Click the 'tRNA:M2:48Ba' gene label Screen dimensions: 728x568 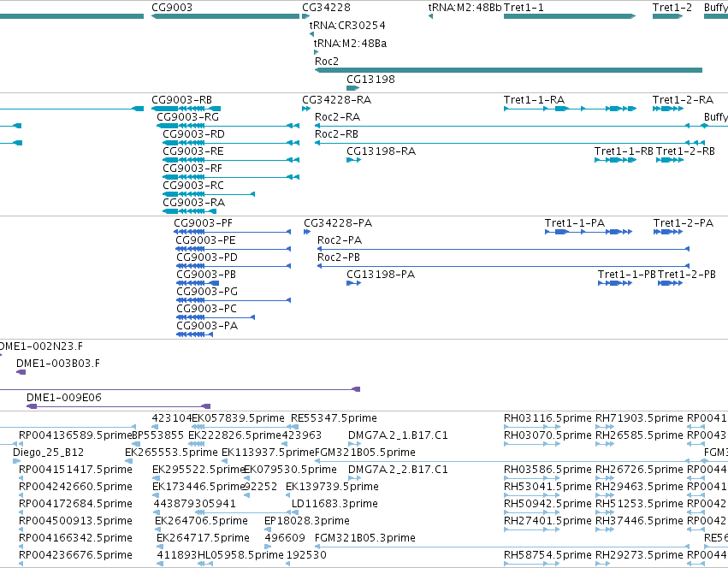(350, 43)
